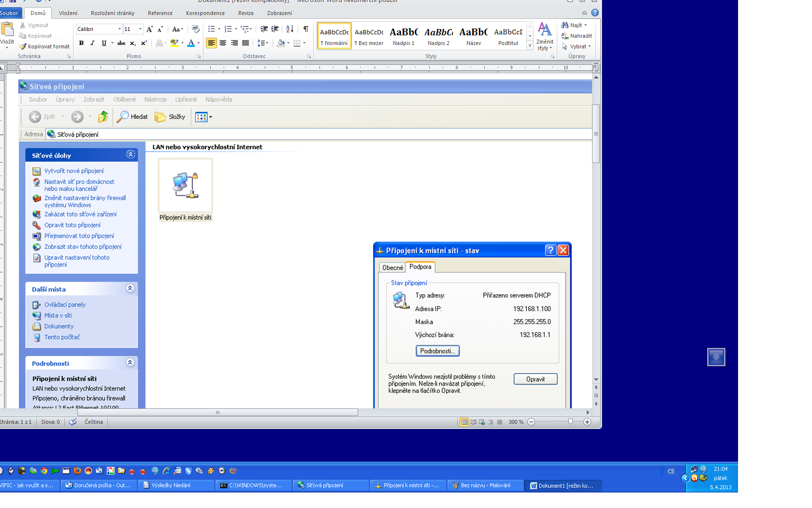Image resolution: width=812 pixels, height=508 pixels.
Task: Toggle bold formatting
Action: point(81,43)
